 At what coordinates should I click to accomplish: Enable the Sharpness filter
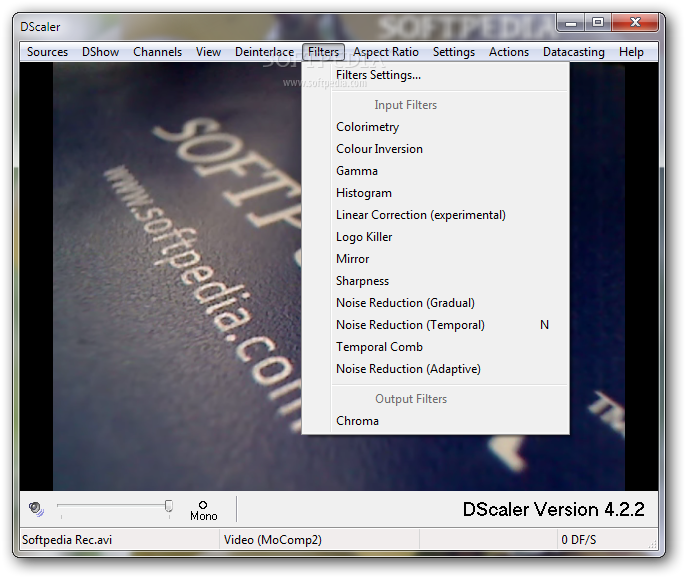tap(436, 281)
